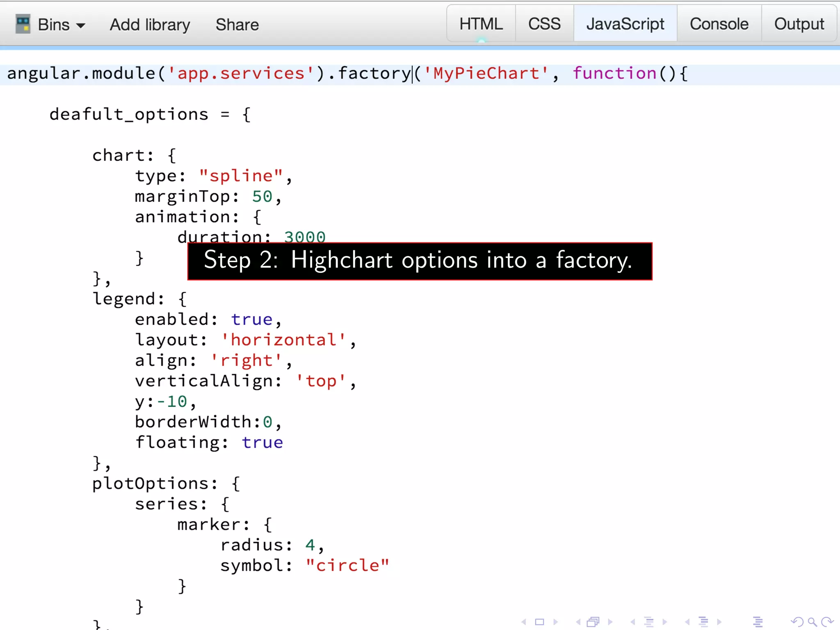The height and width of the screenshot is (630, 840).
Task: Click the 'MyPieChart' string in code
Action: 486,74
